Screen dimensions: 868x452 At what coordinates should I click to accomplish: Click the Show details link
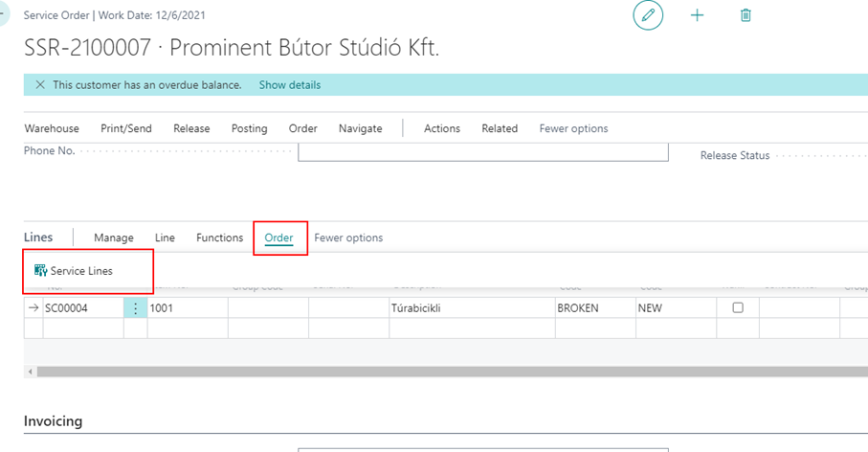click(289, 85)
